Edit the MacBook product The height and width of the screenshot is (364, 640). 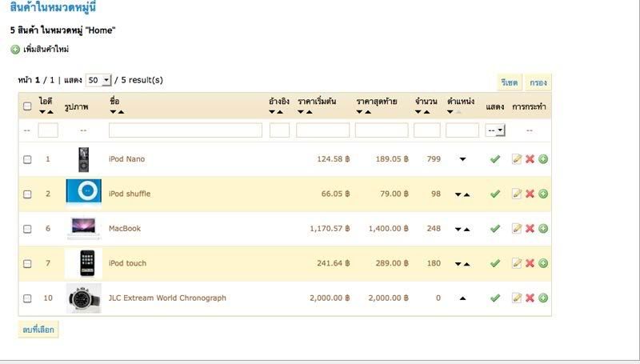pyautogui.click(x=517, y=229)
